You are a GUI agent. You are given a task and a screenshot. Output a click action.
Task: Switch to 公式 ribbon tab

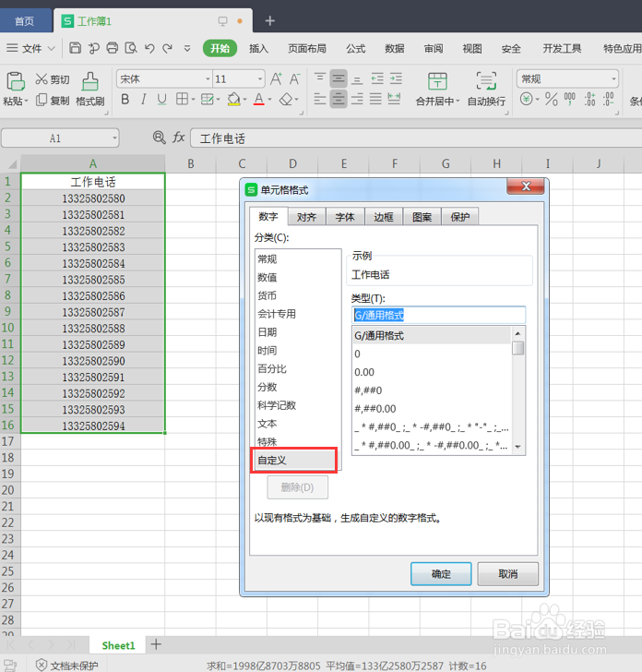355,48
